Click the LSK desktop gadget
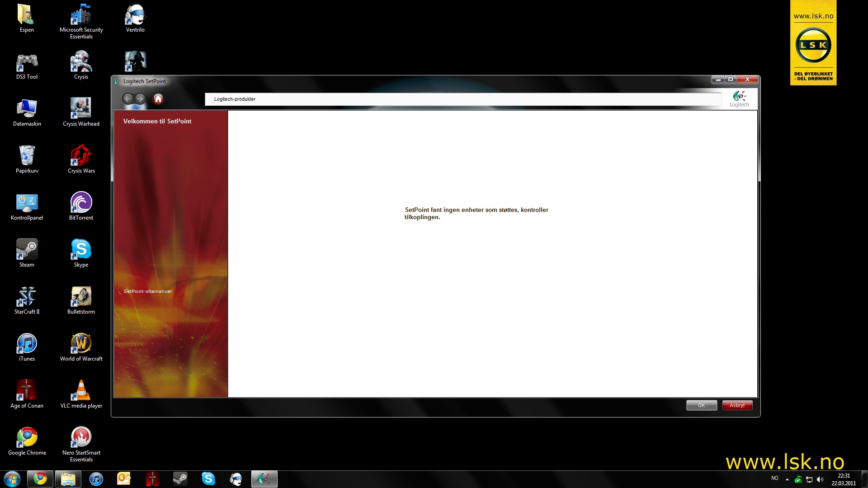This screenshot has height=488, width=868. pyautogui.click(x=813, y=42)
